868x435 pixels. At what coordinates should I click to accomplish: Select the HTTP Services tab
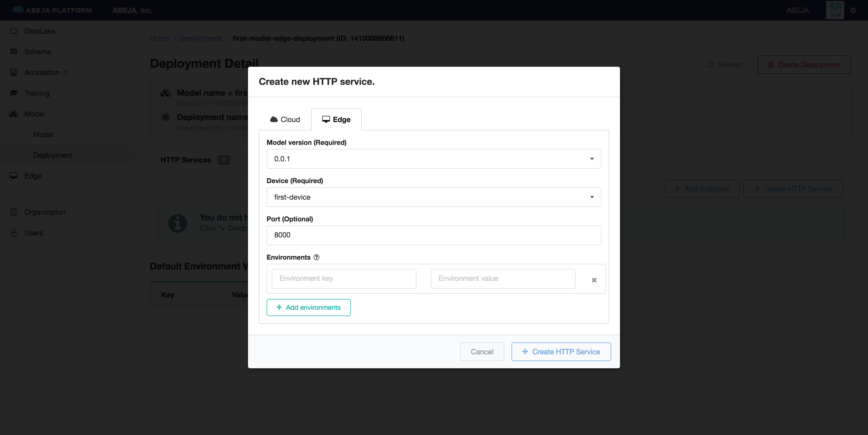tap(196, 160)
